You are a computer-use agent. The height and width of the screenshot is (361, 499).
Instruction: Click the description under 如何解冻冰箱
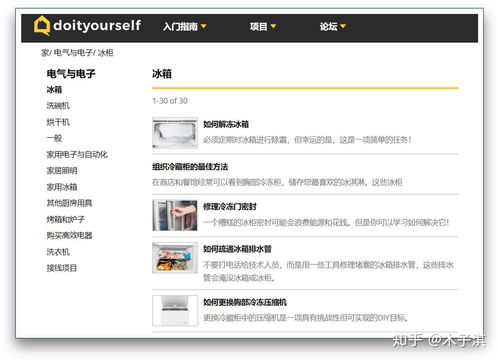point(307,140)
